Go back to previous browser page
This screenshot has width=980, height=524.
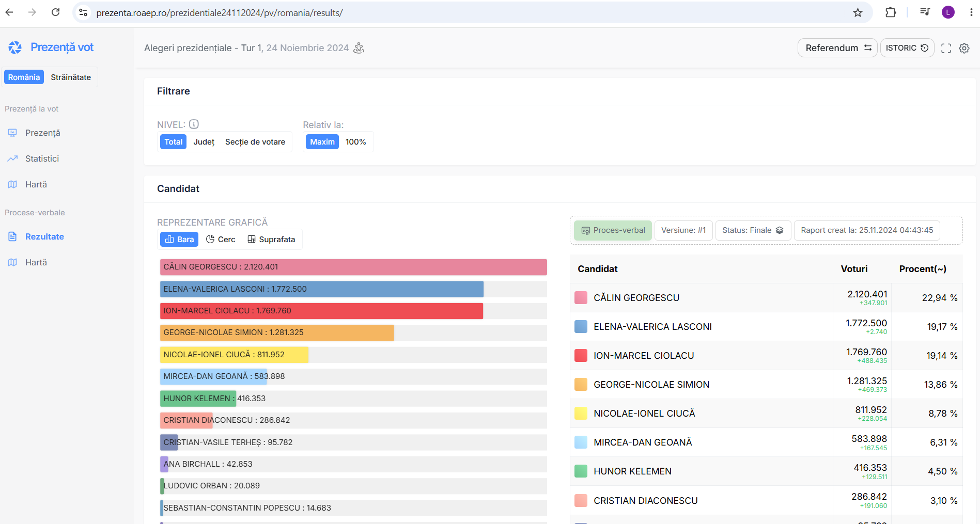pos(9,12)
